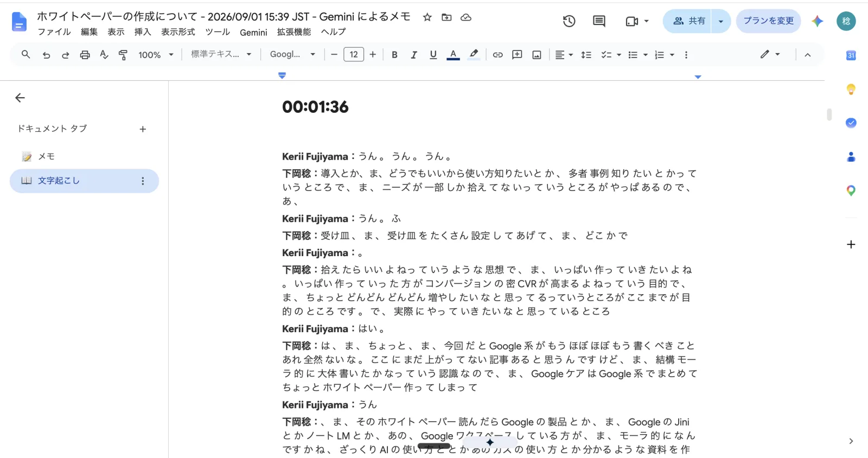Image resolution: width=868 pixels, height=458 pixels.
Task: Decrease font size with minus button
Action: [334, 55]
